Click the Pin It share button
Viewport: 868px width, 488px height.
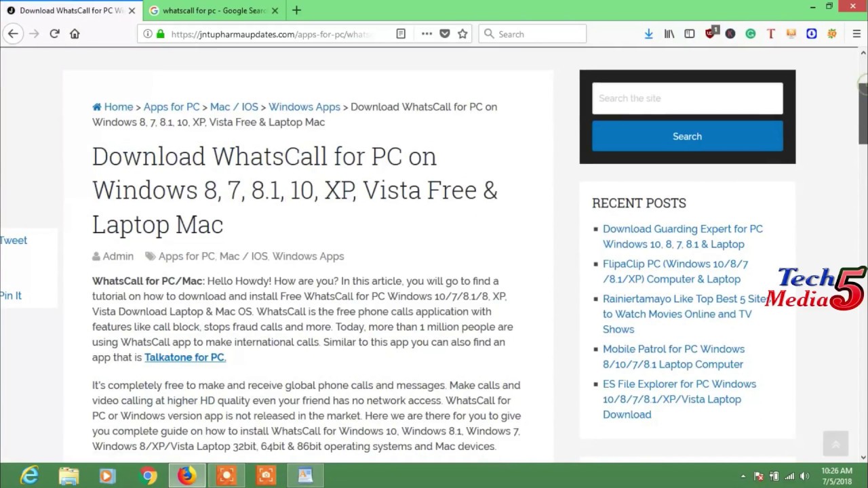pyautogui.click(x=11, y=296)
